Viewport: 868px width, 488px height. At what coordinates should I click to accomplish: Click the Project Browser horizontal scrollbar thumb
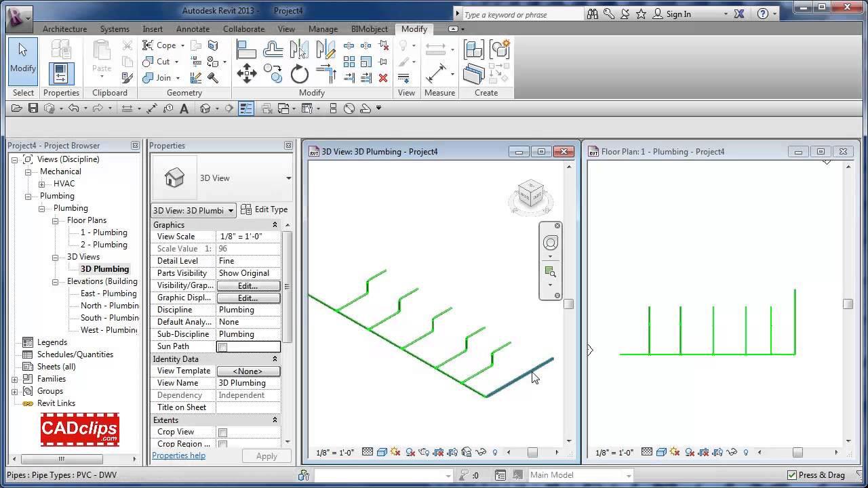click(x=62, y=459)
